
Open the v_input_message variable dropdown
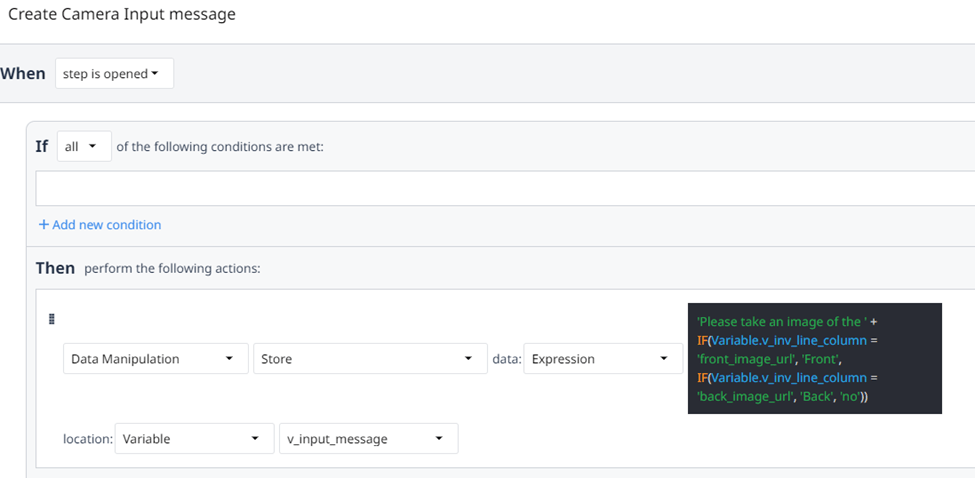(368, 439)
